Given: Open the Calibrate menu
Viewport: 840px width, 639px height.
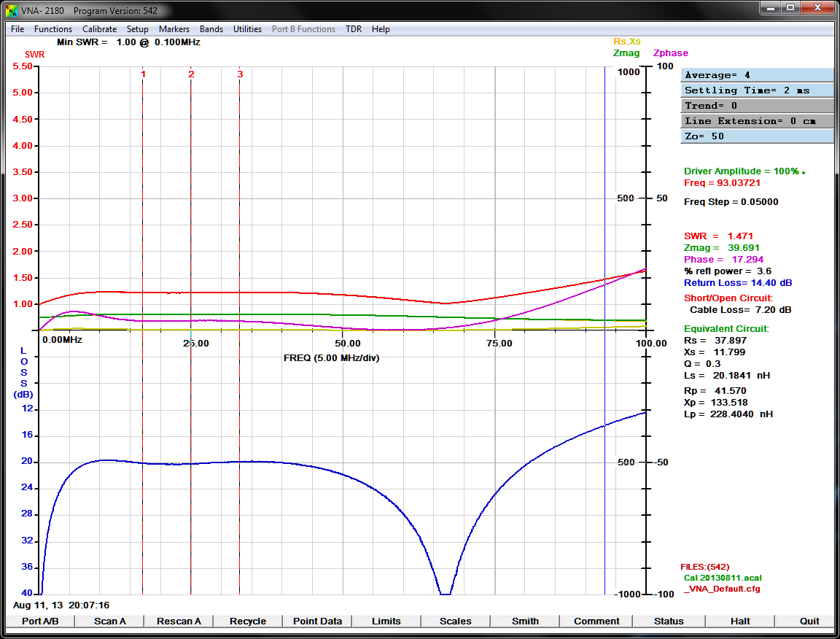Looking at the screenshot, I should point(99,29).
